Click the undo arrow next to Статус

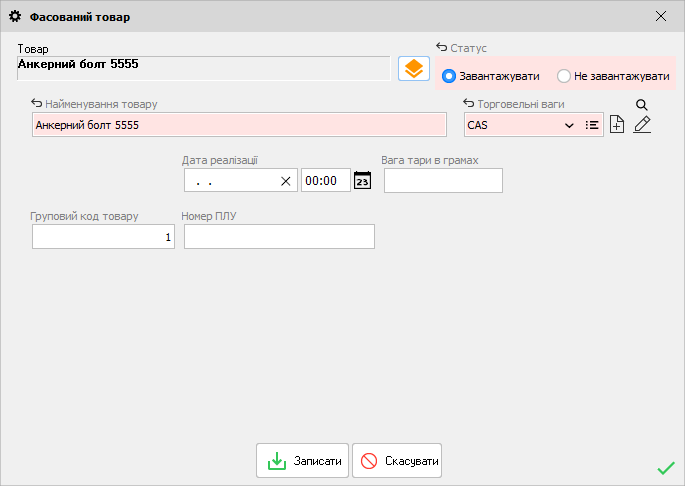click(441, 48)
